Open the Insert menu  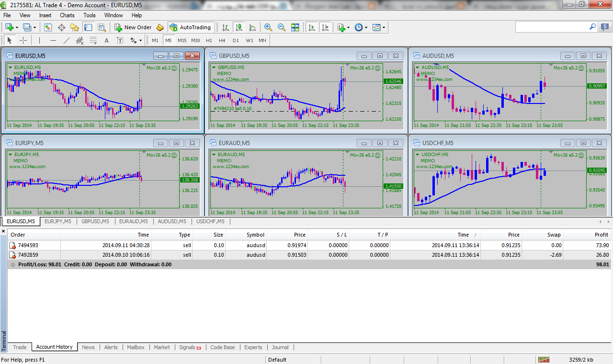coord(45,15)
